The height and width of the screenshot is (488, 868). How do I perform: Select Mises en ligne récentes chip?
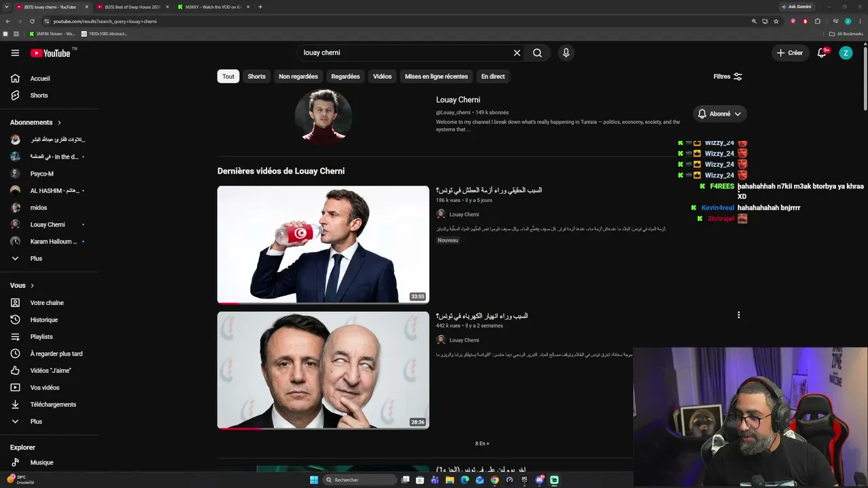click(x=437, y=77)
